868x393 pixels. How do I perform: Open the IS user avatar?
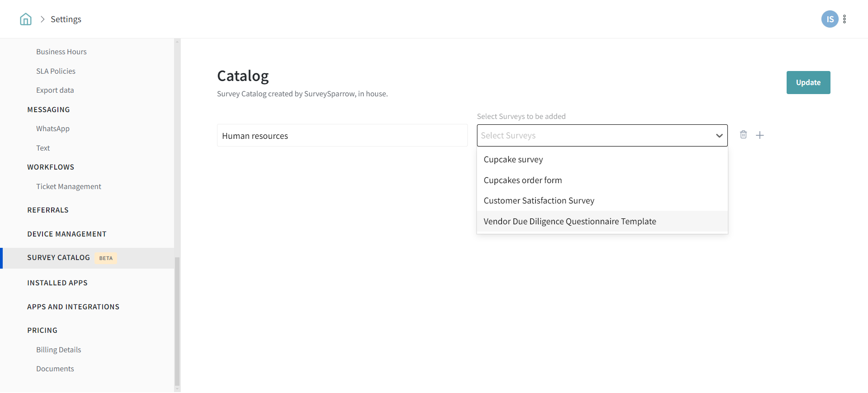830,19
